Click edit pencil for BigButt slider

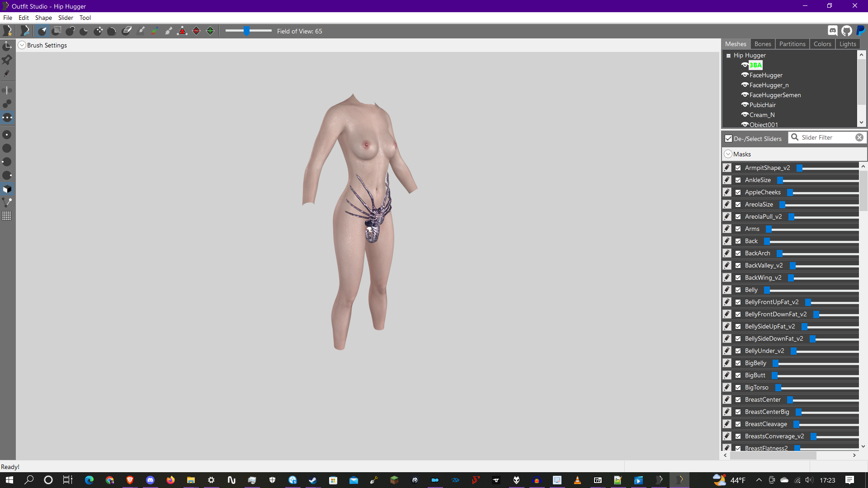point(727,375)
